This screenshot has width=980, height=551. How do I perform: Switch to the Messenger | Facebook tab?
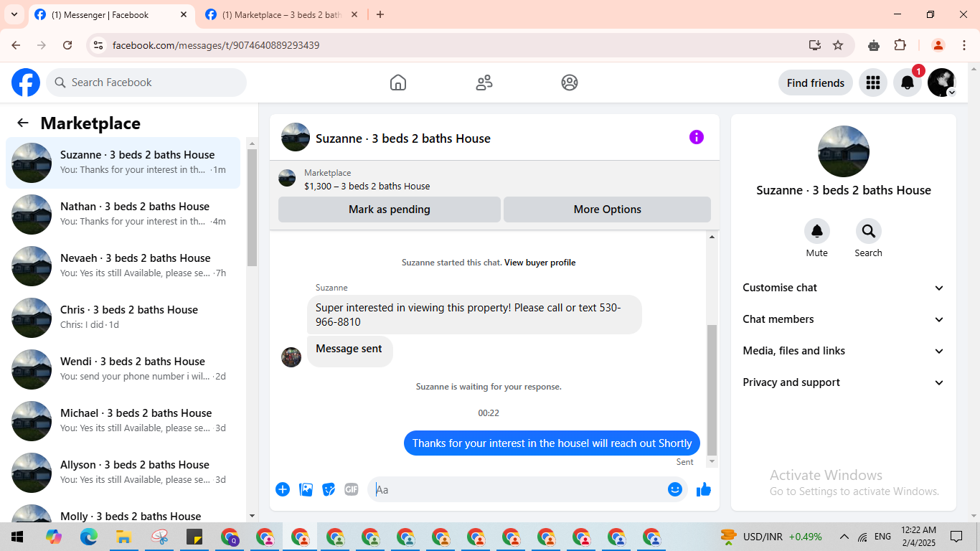coord(111,15)
